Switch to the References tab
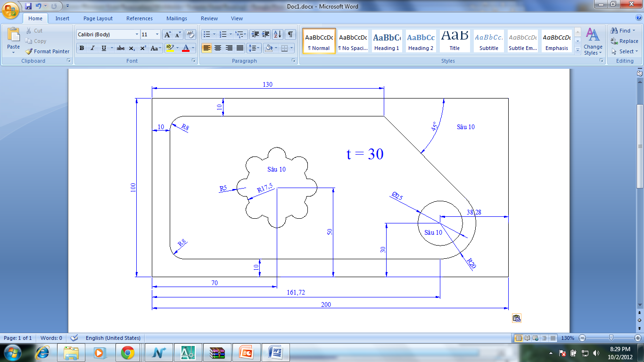Viewport: 644px width, 362px height. [x=139, y=18]
